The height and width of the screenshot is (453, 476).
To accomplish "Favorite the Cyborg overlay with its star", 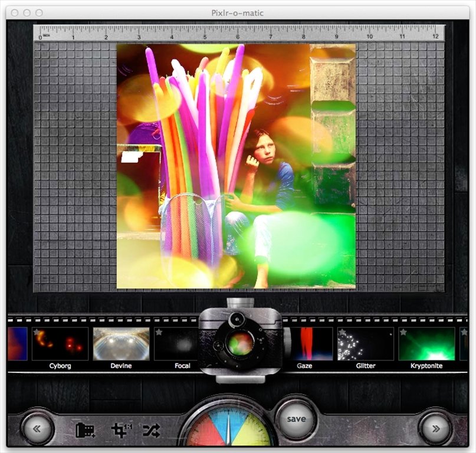I will (x=37, y=332).
